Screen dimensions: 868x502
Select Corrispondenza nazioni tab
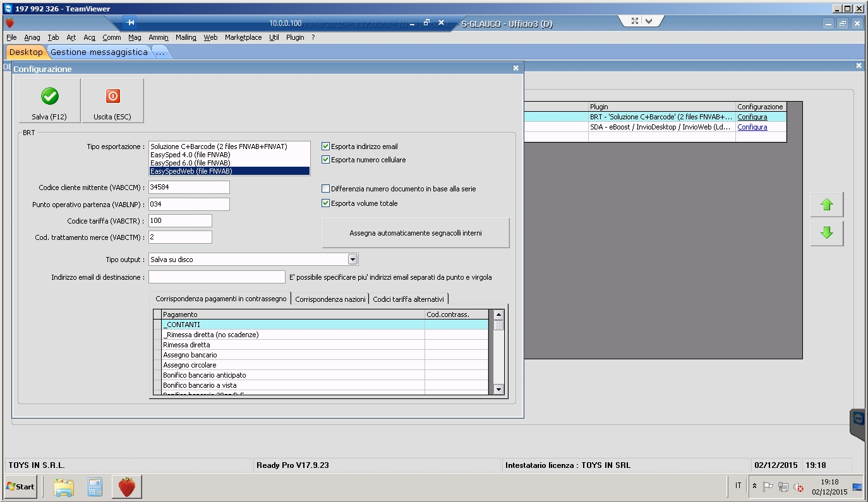click(330, 299)
